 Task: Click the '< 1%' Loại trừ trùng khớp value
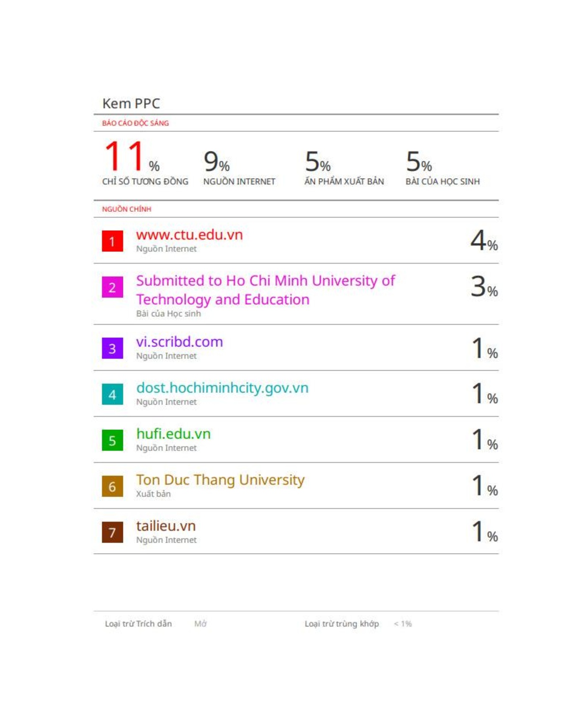click(403, 623)
